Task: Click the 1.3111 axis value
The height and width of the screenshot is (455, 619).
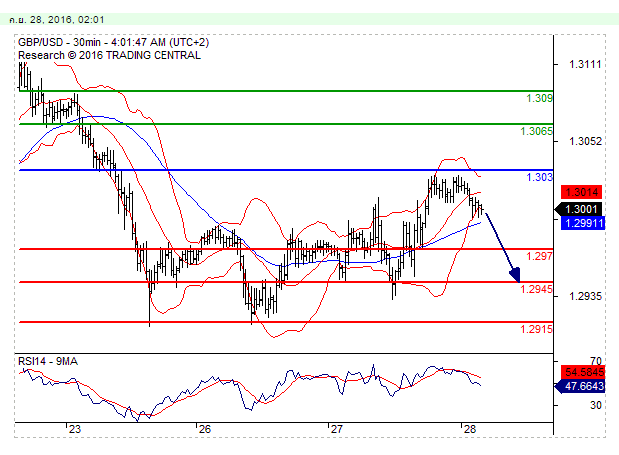Action: click(585, 64)
